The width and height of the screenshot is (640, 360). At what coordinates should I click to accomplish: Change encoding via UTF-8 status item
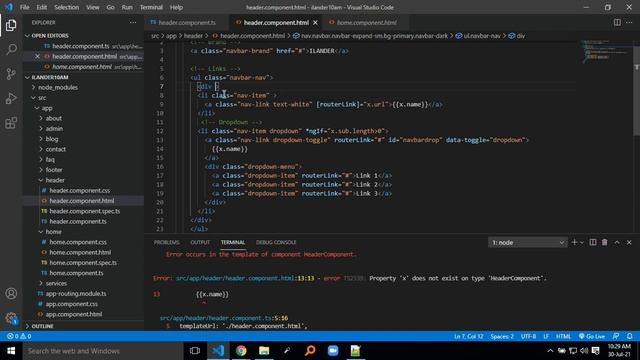528,336
